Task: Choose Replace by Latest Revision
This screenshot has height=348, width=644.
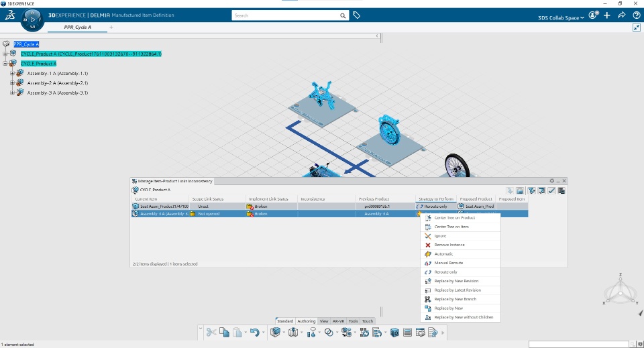Action: pyautogui.click(x=460, y=290)
